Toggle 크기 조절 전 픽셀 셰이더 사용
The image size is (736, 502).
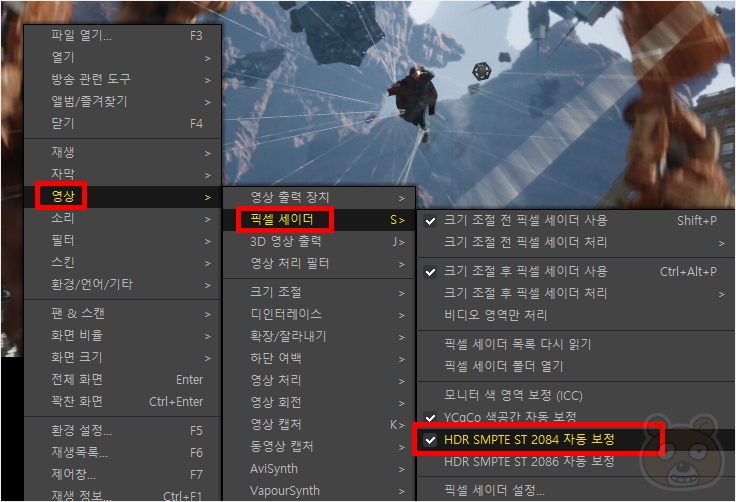[576, 221]
